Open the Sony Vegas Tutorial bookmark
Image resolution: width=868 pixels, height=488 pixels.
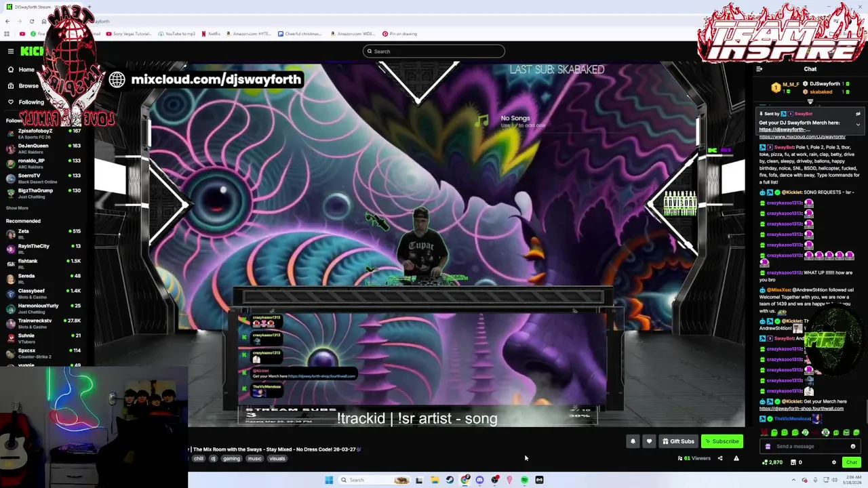(129, 34)
